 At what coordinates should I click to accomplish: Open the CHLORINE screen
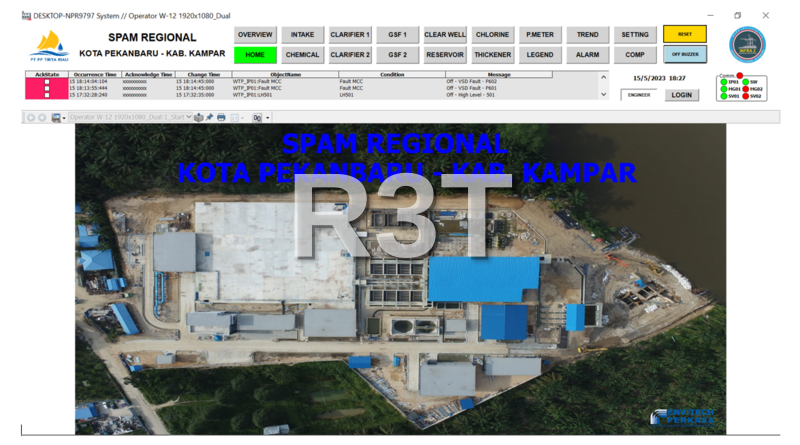(x=492, y=35)
